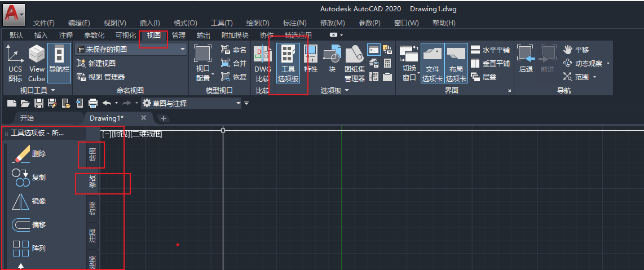Toggle the 布局选项卡 layout tabs button
This screenshot has width=644, height=270.
click(x=456, y=63)
